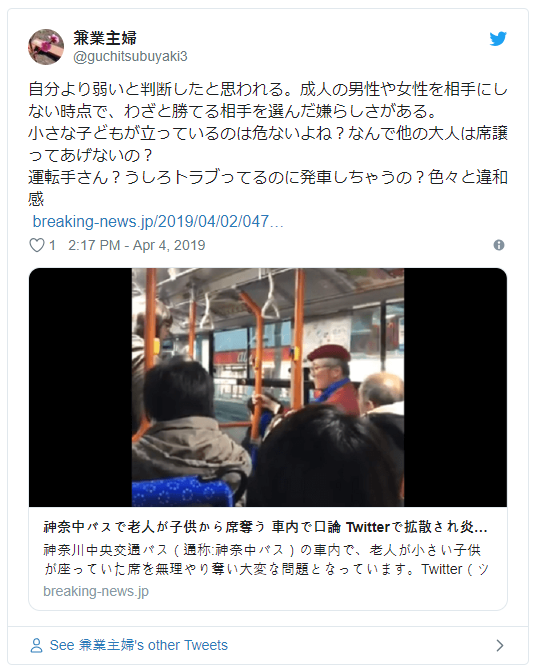Viewport: 535px width, 671px height.
Task: Open the 兼業主婦 profile avatar picture
Action: [46, 47]
